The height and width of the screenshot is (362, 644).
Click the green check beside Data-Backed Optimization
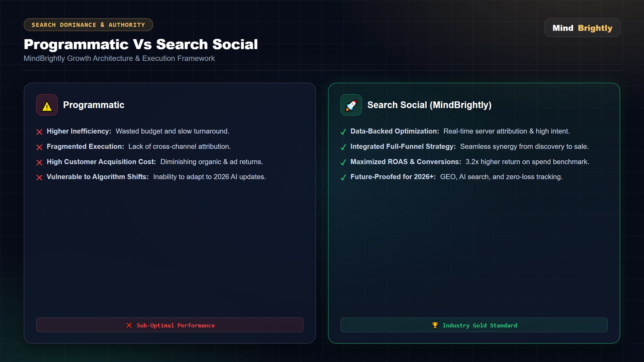(x=343, y=132)
